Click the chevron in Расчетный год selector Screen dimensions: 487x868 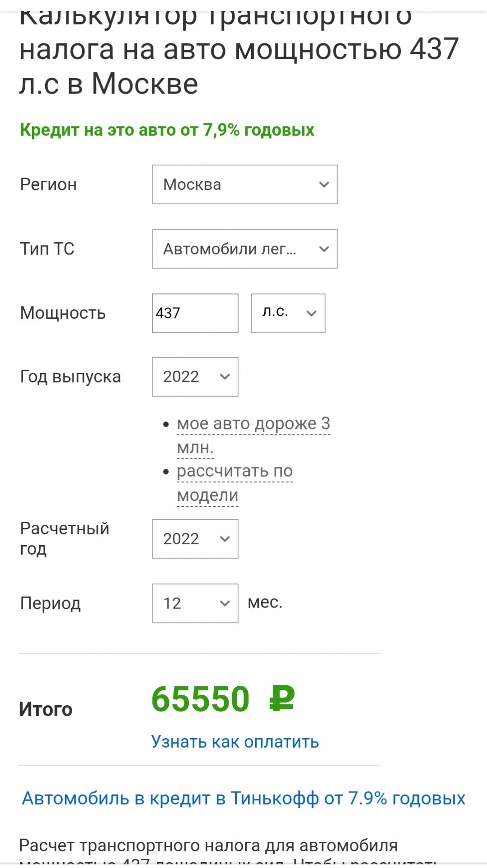[x=225, y=539]
